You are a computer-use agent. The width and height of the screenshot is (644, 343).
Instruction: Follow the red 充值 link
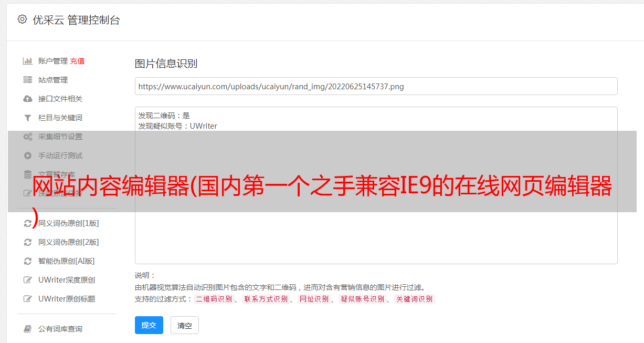[77, 61]
